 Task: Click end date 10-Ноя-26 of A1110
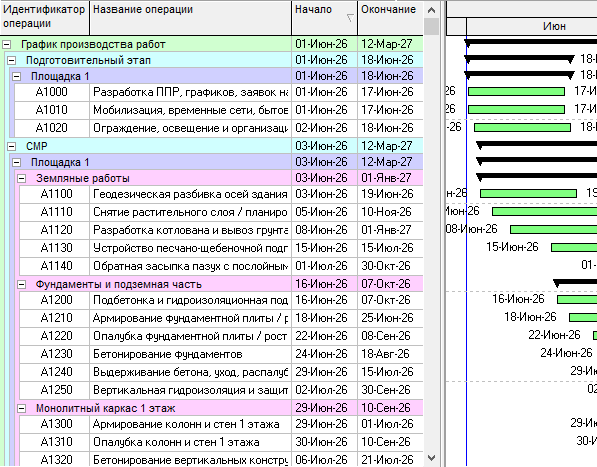tap(386, 212)
